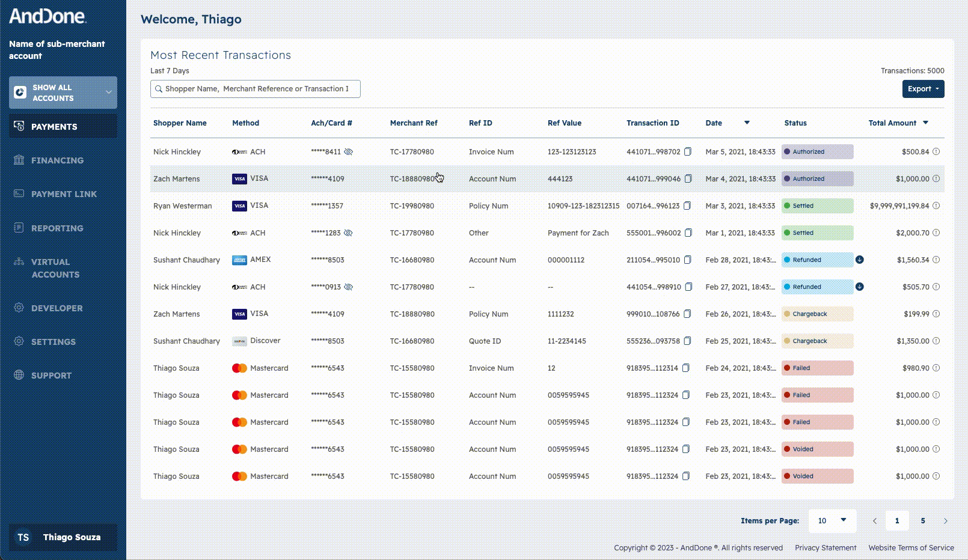This screenshot has height=560, width=968.
Task: Unmask ACH account number ending 0913
Action: tap(349, 287)
